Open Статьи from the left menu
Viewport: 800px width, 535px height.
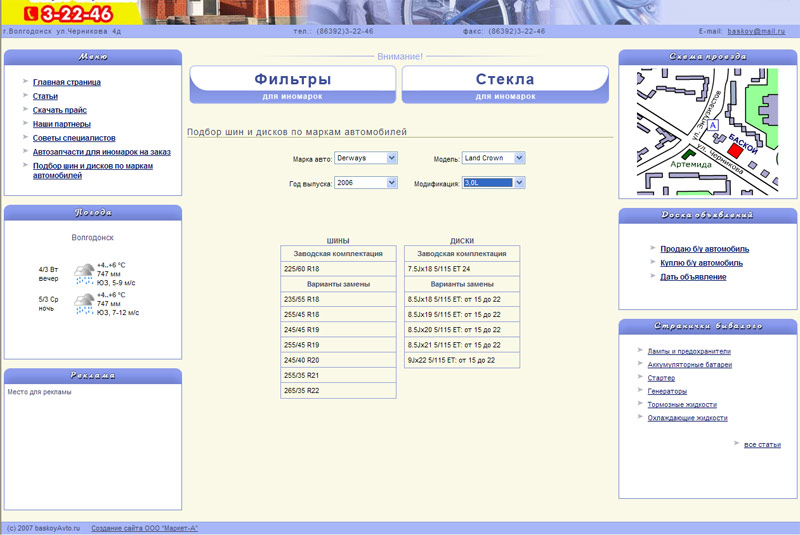point(45,96)
